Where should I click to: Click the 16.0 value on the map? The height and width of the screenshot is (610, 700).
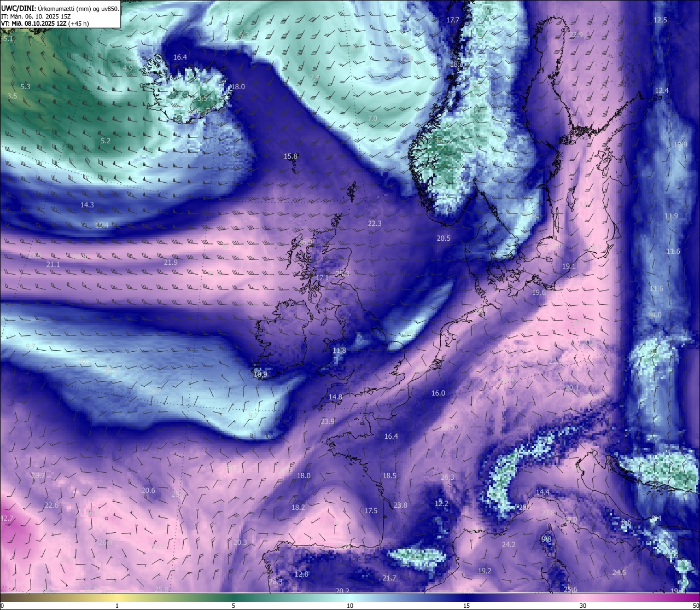(x=438, y=393)
